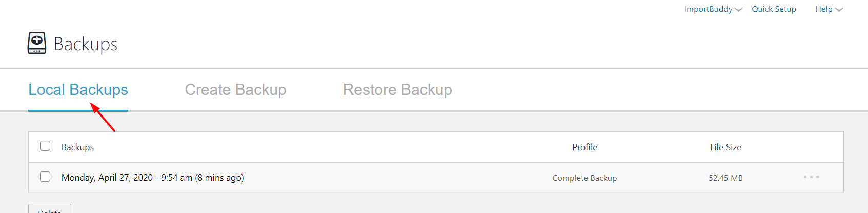Open the ImportBuddy menu label
The image size is (868, 213).
tap(708, 9)
